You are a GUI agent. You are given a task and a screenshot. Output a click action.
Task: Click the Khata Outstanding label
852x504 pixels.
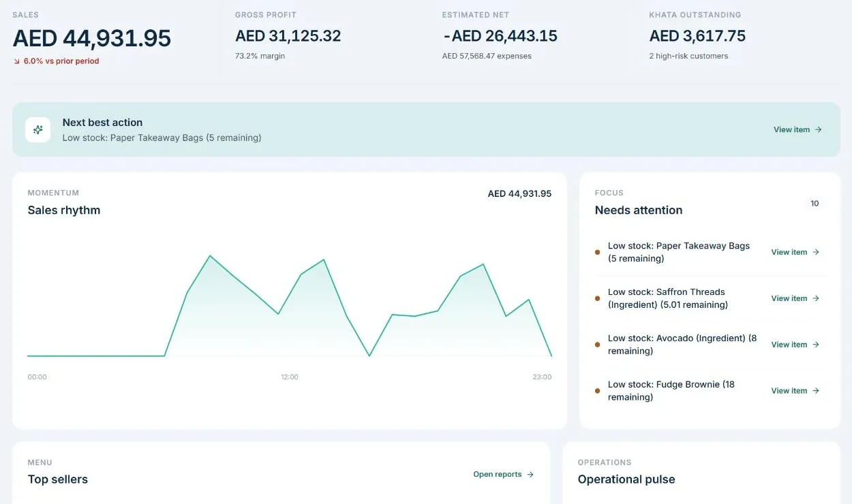click(x=695, y=15)
